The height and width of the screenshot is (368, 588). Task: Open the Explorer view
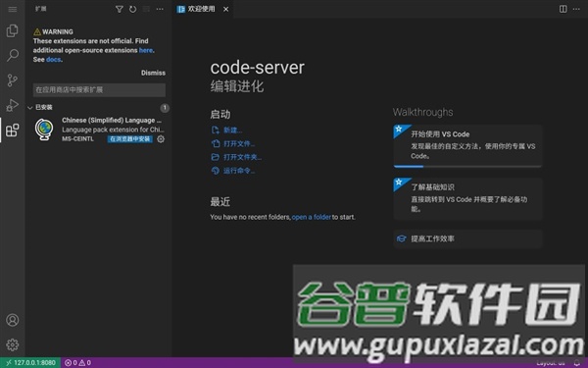tap(13, 30)
